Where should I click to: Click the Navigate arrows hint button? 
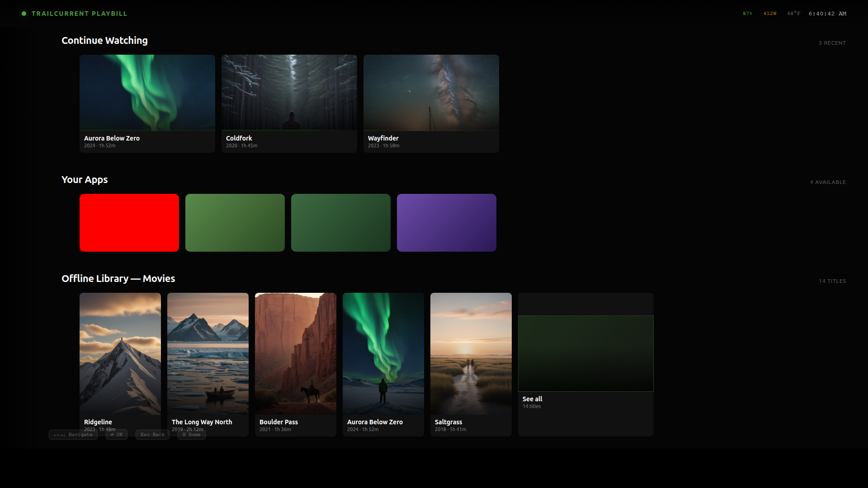[73, 435]
